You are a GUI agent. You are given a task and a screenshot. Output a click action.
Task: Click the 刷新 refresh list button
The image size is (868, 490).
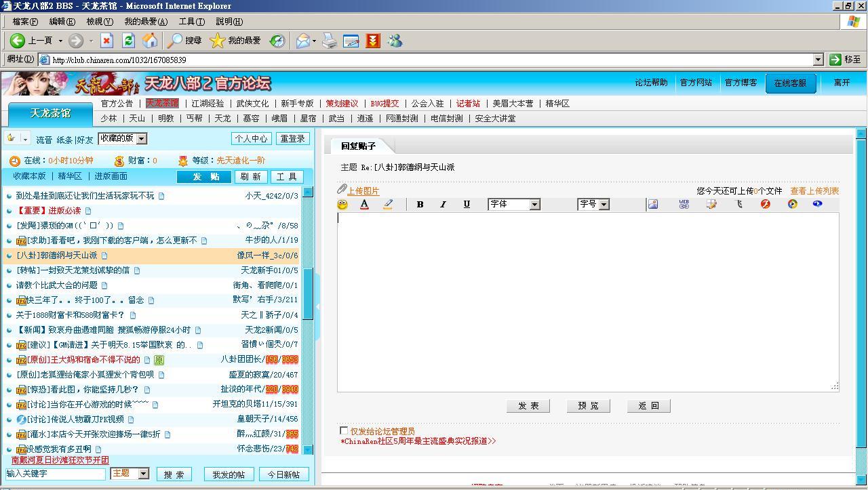point(250,176)
